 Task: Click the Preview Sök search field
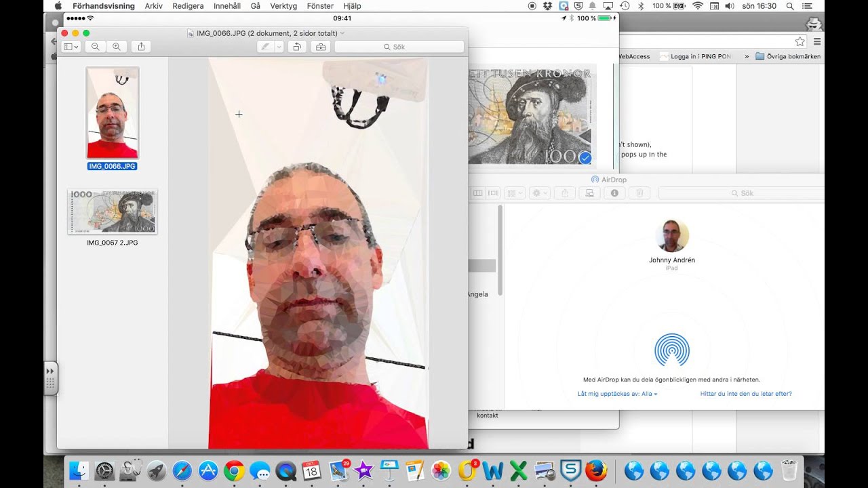coord(399,47)
